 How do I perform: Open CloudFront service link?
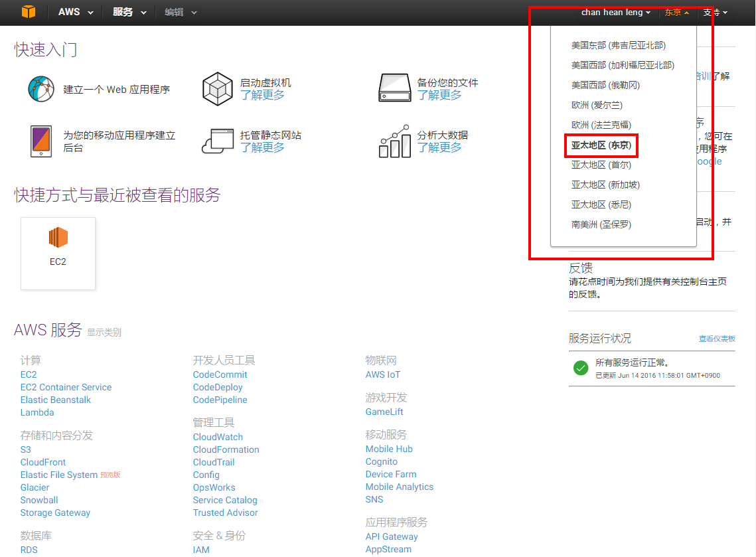click(43, 462)
